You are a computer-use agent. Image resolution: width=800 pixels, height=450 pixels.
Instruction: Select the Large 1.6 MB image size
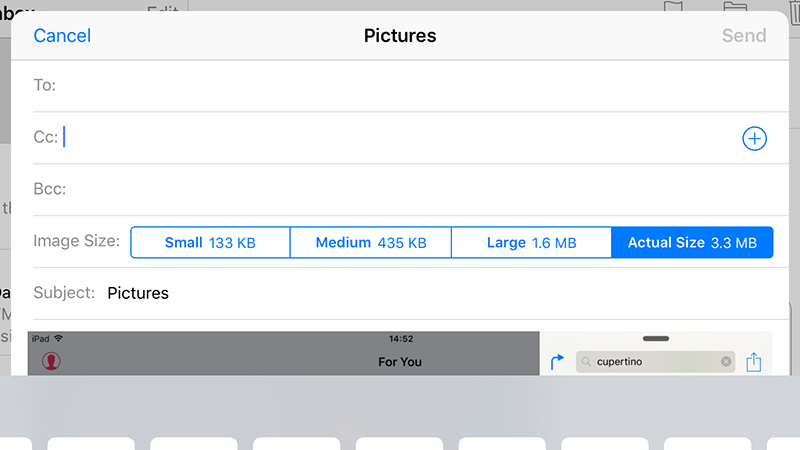tap(531, 242)
